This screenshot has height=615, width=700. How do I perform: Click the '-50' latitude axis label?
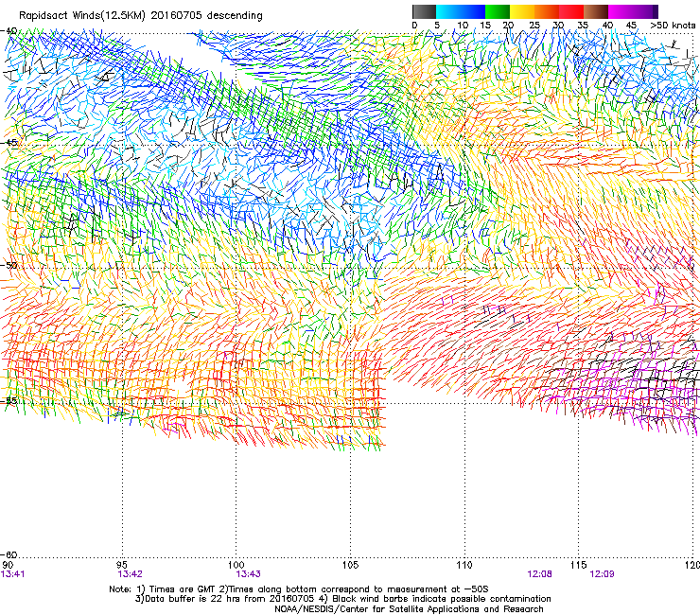tap(9, 265)
